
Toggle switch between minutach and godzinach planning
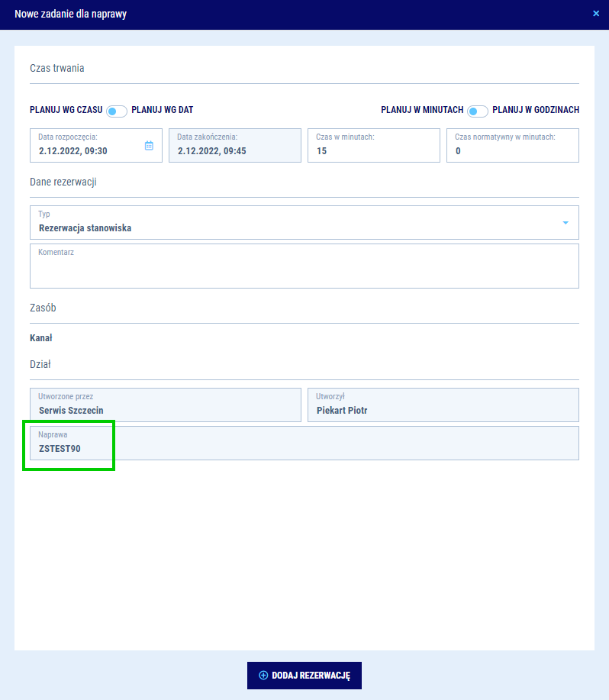[x=478, y=111]
